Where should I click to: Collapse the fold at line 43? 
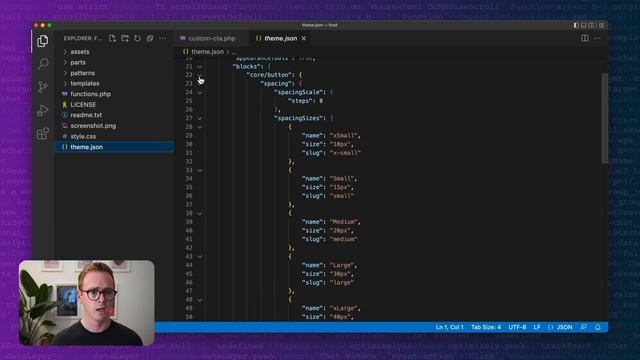[x=200, y=257]
